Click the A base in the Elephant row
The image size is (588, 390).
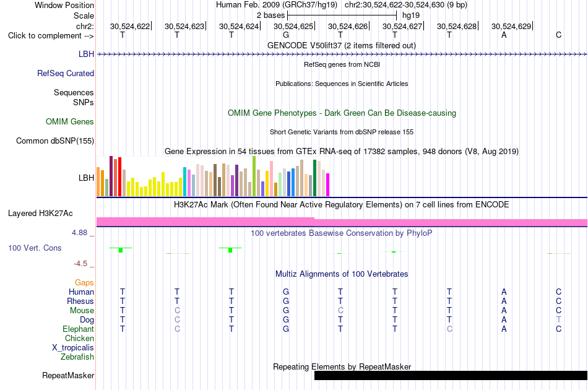[x=504, y=329]
